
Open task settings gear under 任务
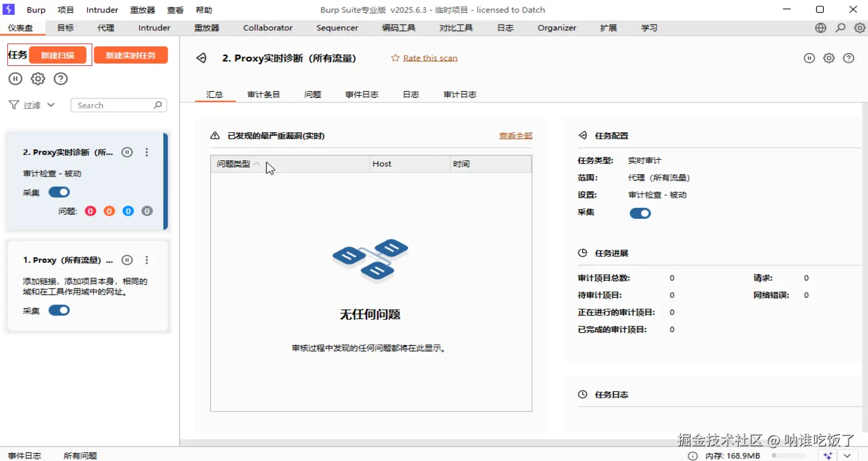click(38, 79)
